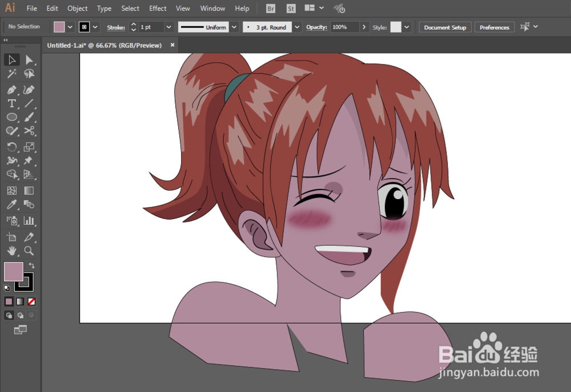The height and width of the screenshot is (392, 571).
Task: Select the Shaper tool
Action: [11, 131]
